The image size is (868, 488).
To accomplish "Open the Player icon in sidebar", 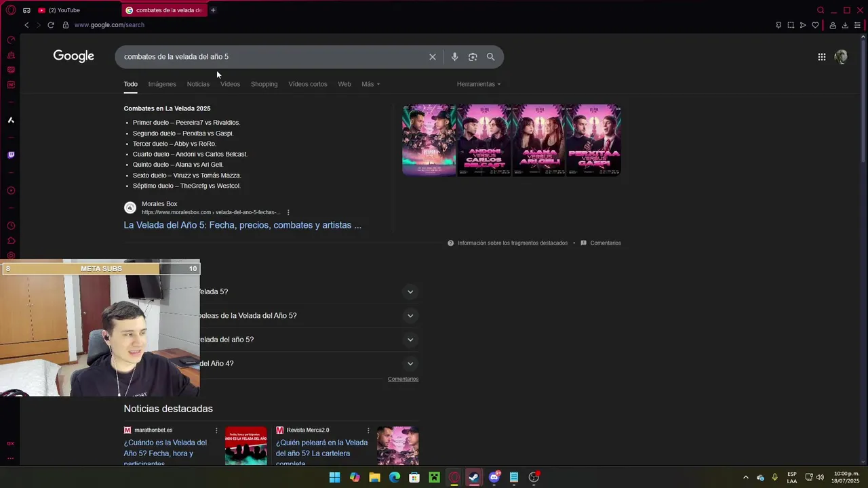I will (11, 190).
